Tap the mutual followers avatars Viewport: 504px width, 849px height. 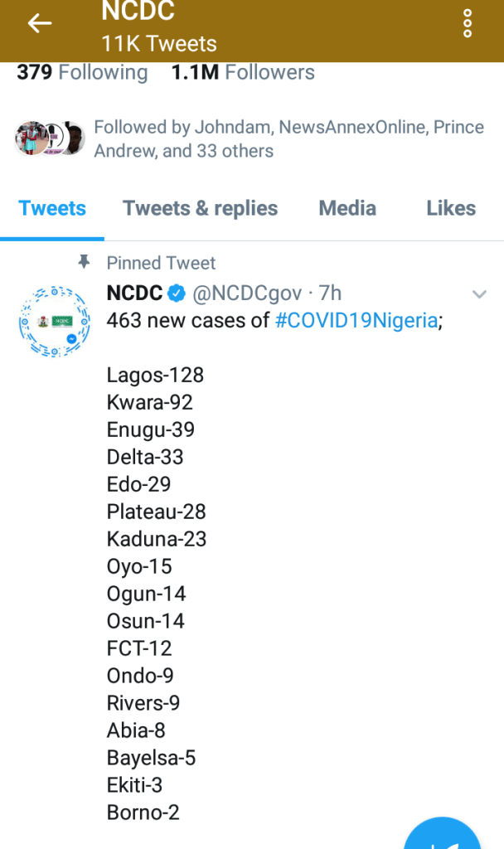coord(50,138)
